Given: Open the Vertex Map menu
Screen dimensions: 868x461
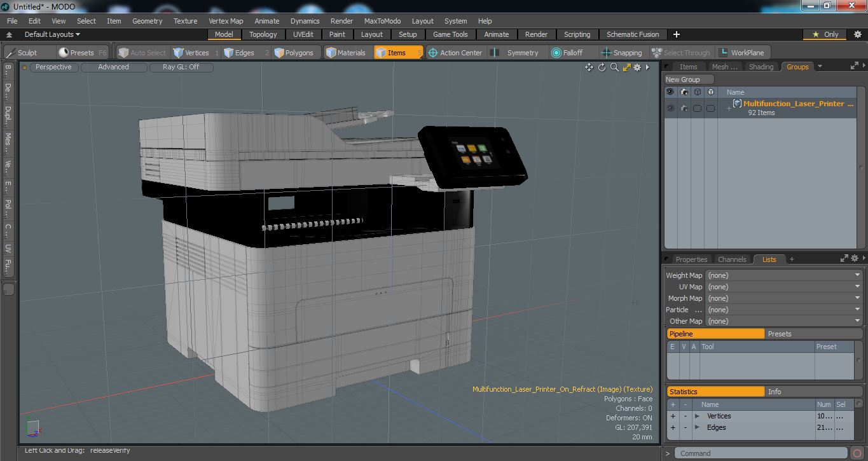Looking at the screenshot, I should [226, 21].
